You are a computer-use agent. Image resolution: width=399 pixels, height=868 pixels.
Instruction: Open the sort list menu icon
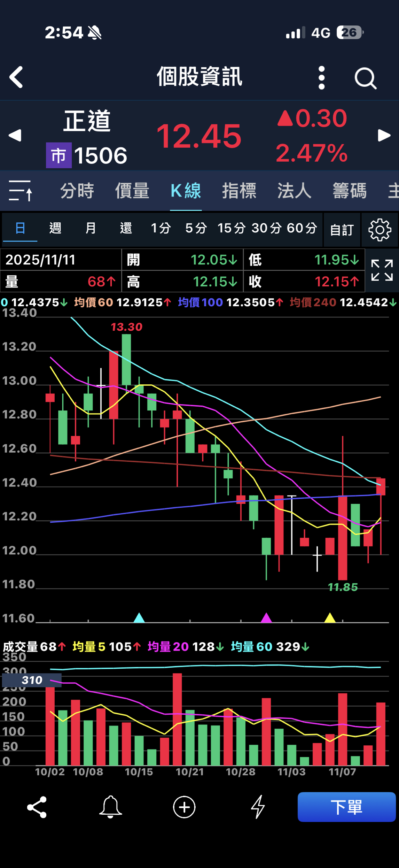pyautogui.click(x=21, y=191)
